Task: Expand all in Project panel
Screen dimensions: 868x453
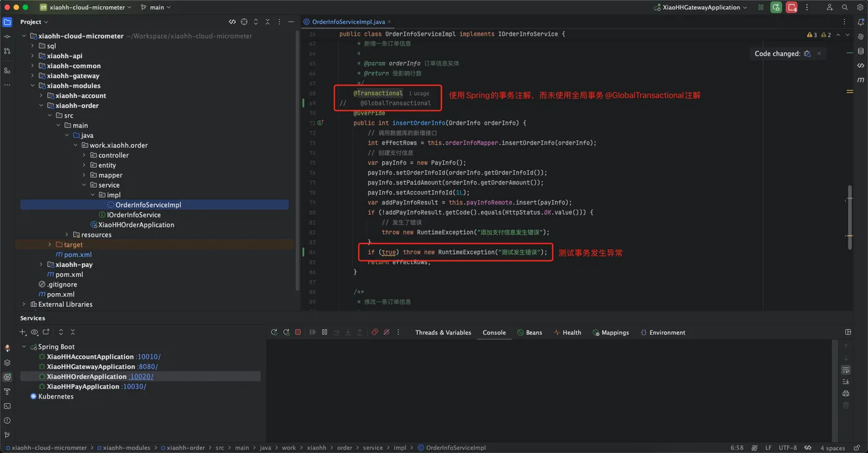Action: point(256,22)
